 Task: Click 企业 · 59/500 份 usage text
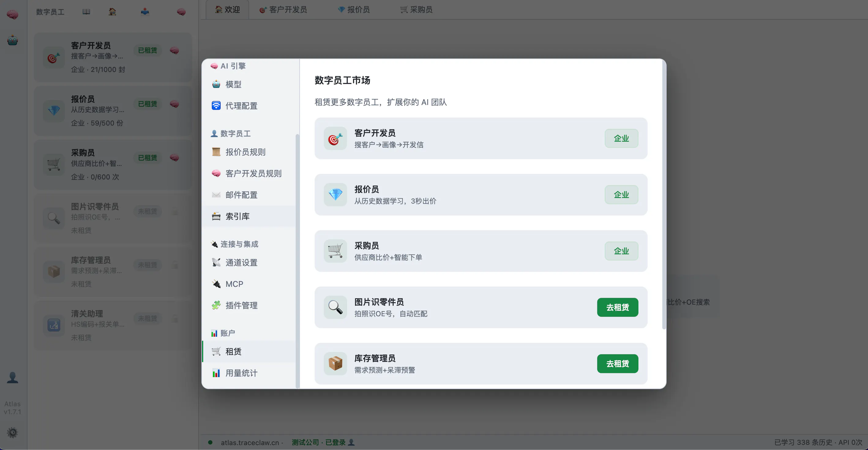[x=97, y=123]
